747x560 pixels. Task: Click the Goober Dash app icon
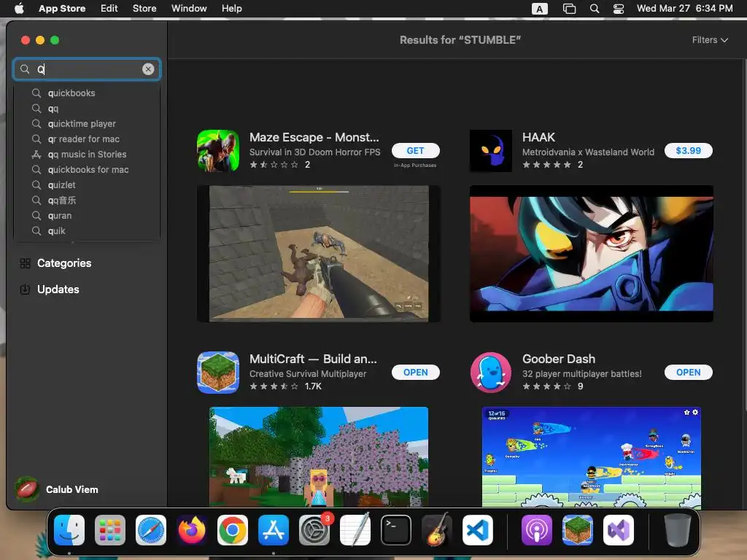(x=491, y=373)
